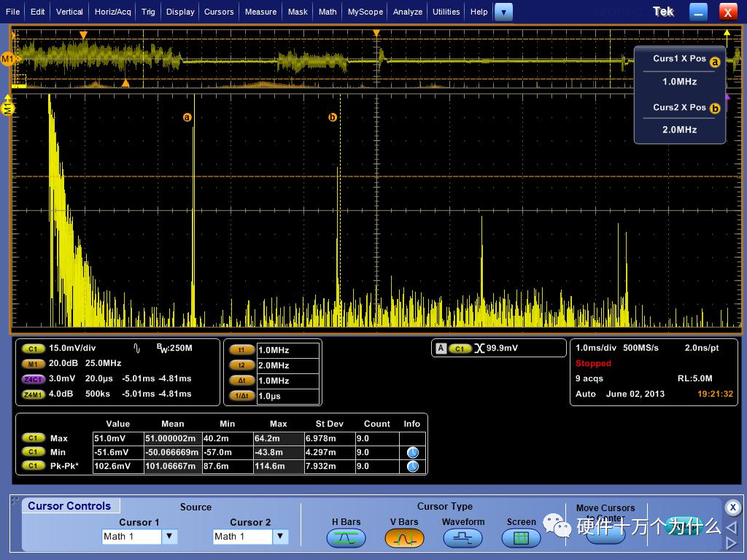
Task: Select the V Bars cursor type
Action: pos(404,538)
